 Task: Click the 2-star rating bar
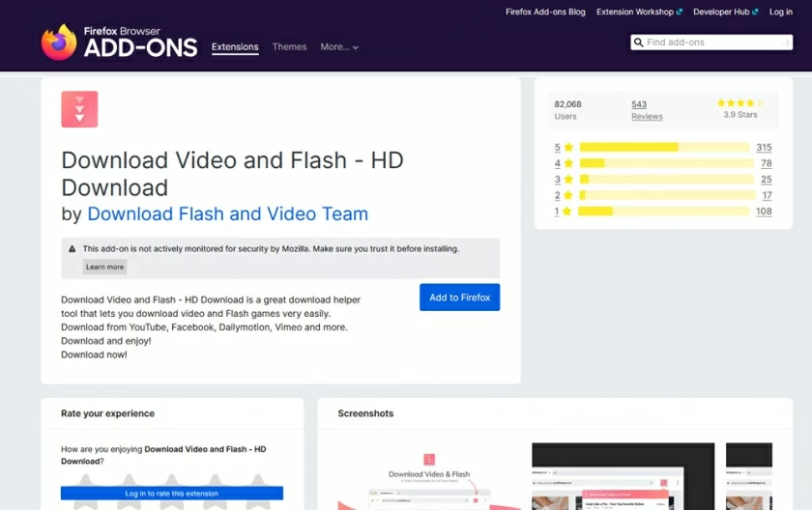[668, 195]
